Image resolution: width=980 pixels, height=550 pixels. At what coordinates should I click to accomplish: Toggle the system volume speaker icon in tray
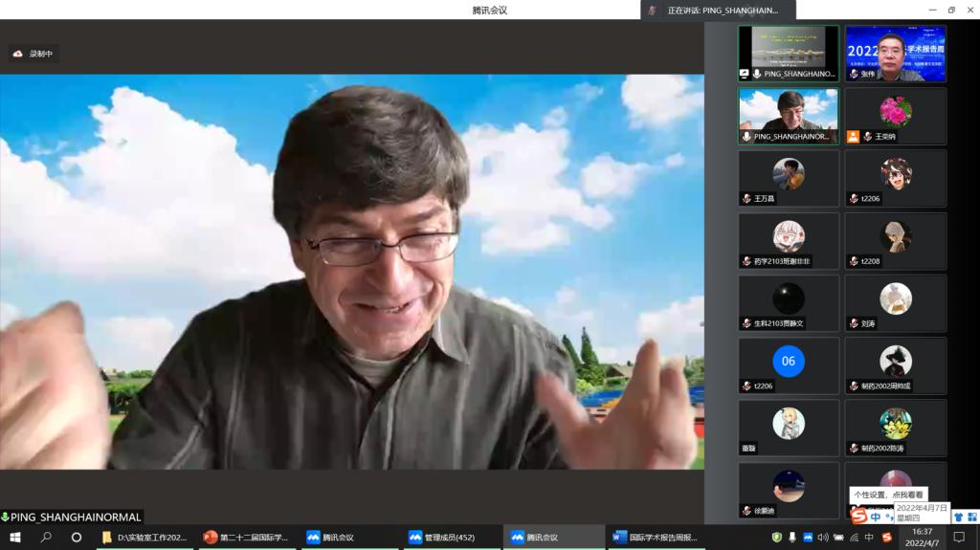click(x=823, y=538)
